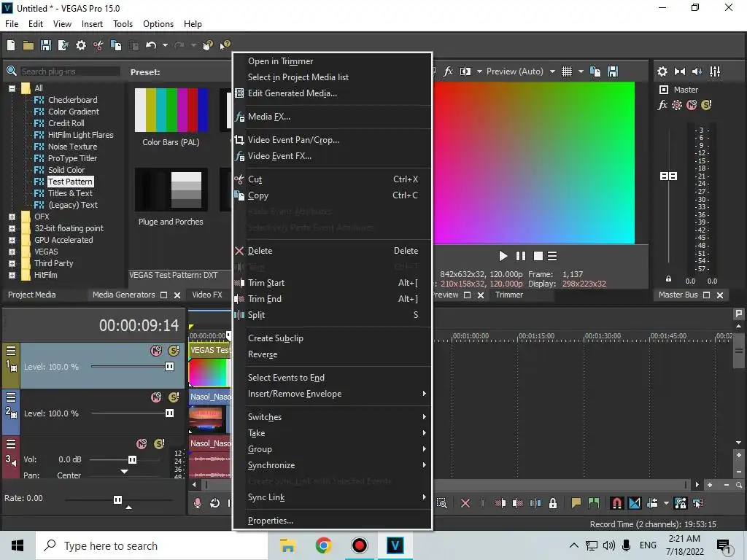Toggle Auto Ripple icon
747x560 pixels.
tap(653, 503)
